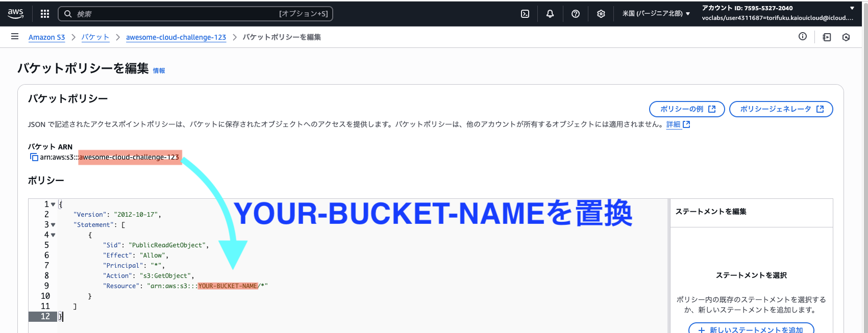Focus the AWS search field
Screen dimensions: 868x333
tap(195, 14)
